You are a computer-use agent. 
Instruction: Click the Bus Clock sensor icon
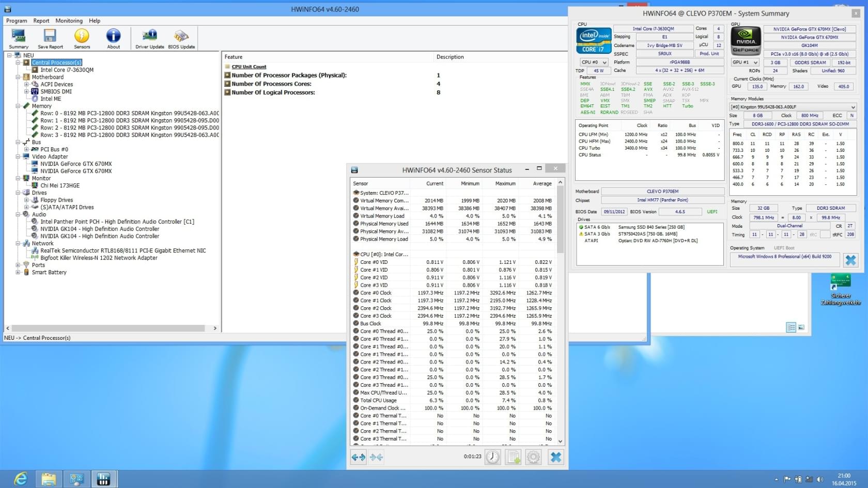tap(356, 323)
